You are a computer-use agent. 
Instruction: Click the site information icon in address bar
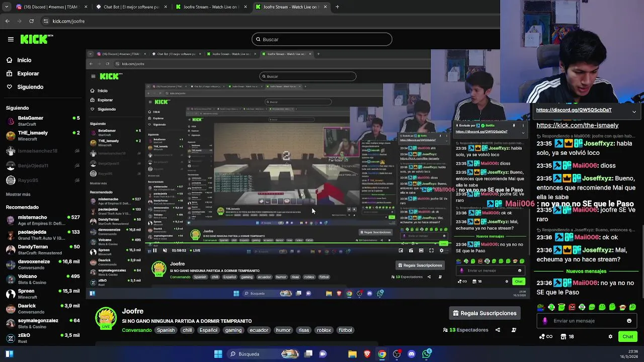[x=46, y=21]
